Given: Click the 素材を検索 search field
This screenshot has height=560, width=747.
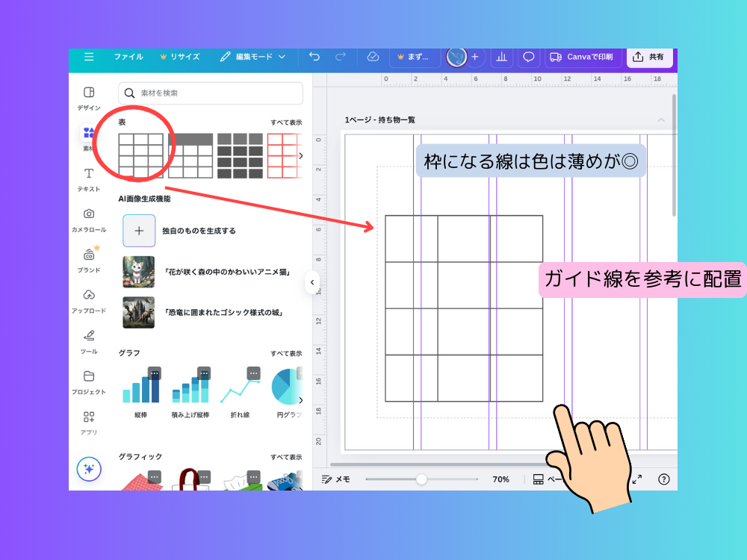Looking at the screenshot, I should (210, 93).
